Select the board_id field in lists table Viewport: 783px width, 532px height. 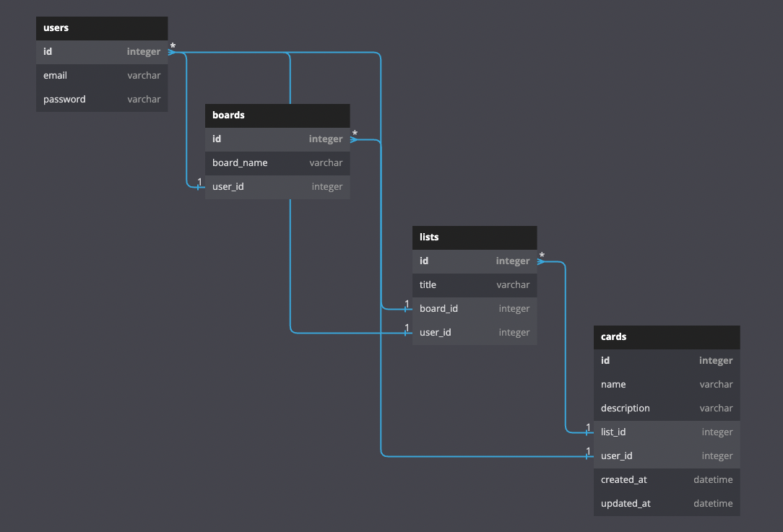(475, 309)
